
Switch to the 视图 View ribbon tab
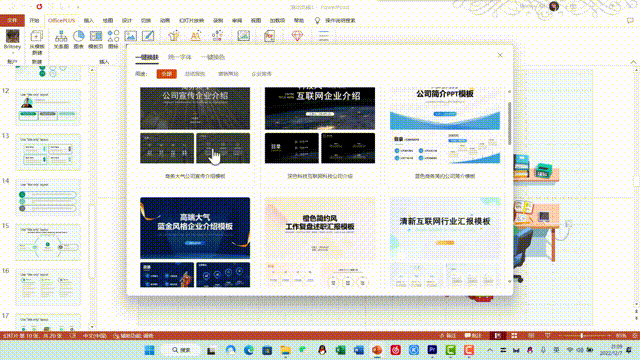pyautogui.click(x=256, y=20)
